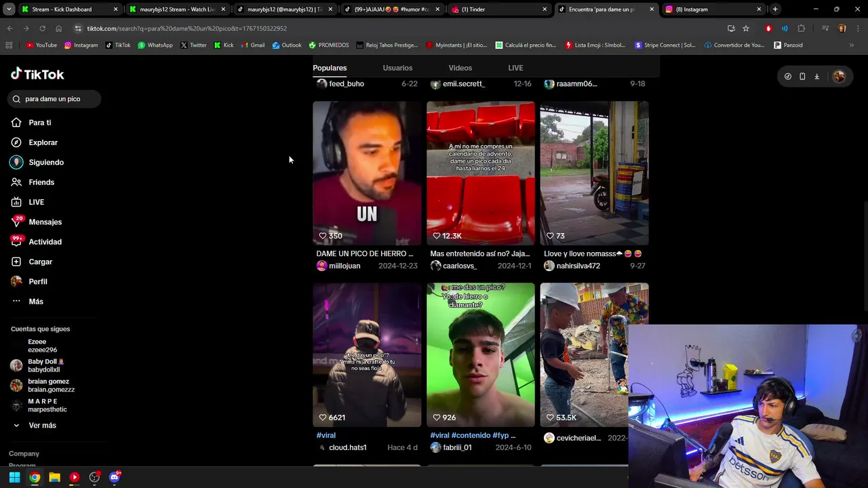Open the WhatsApp bookmark
Screen dimensions: 868x488
pos(155,45)
